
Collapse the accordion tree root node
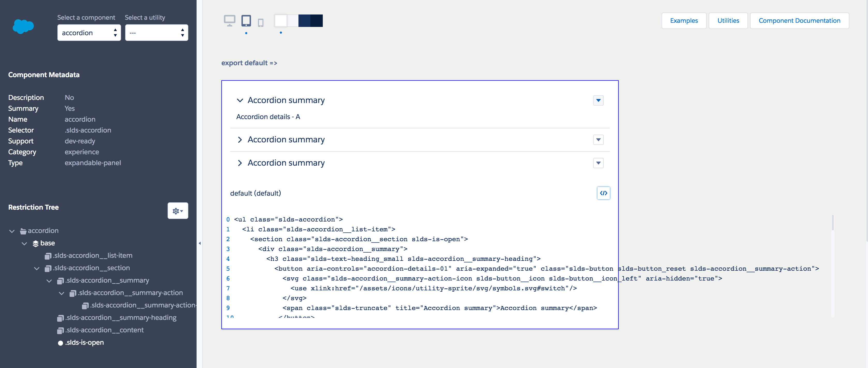point(12,231)
